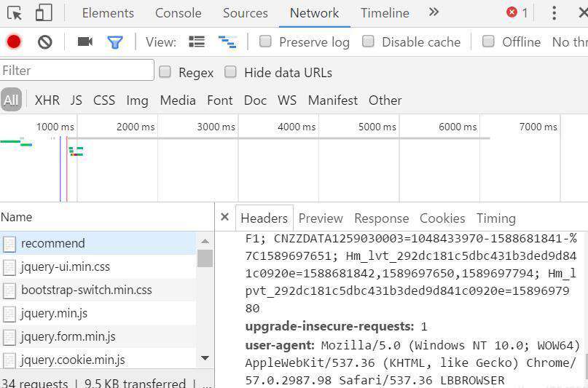Clear the network log with the ban icon

[45, 42]
